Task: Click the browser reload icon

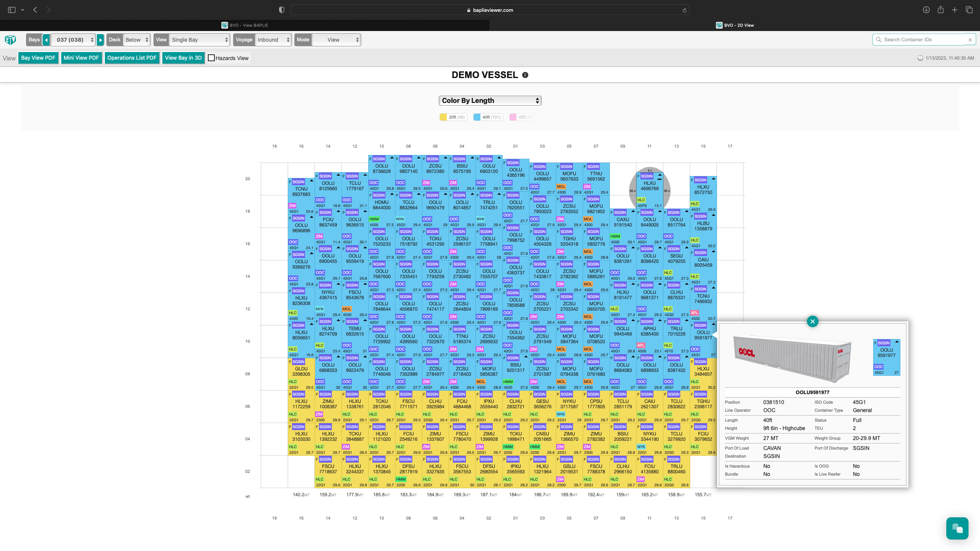Action: tap(684, 10)
